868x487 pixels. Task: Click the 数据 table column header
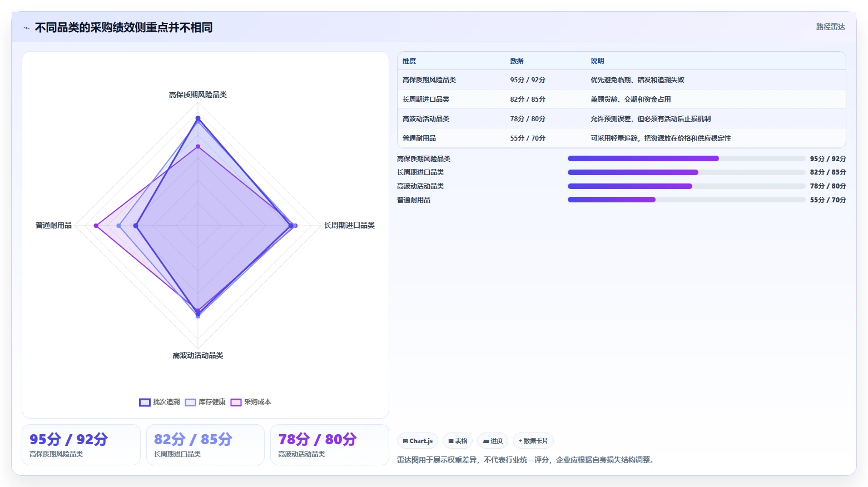(x=517, y=61)
